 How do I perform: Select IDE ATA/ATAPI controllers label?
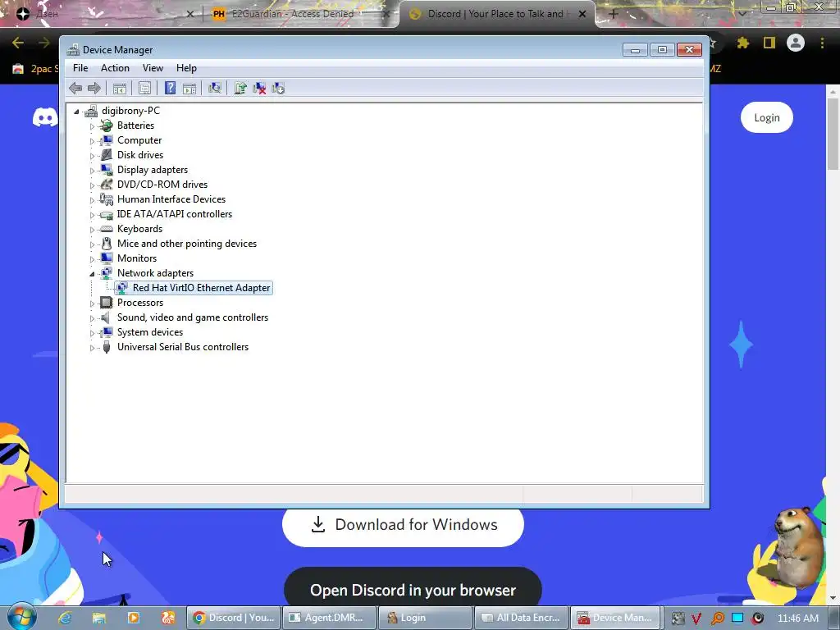[x=175, y=214]
